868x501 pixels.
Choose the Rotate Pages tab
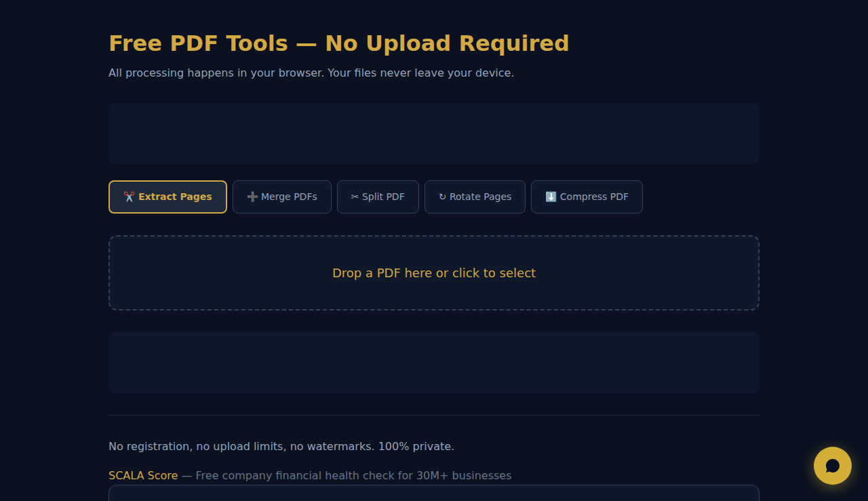pyautogui.click(x=475, y=197)
